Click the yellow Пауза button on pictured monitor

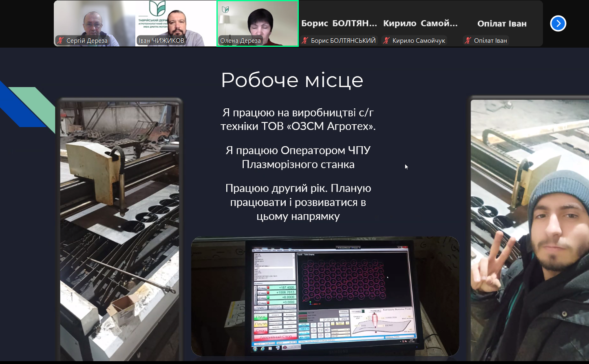pos(261,324)
